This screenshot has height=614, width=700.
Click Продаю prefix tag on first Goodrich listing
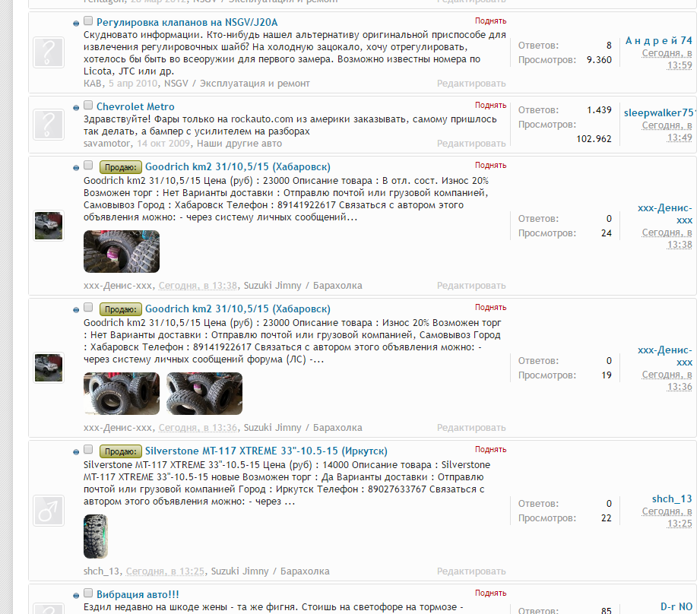[x=121, y=167]
